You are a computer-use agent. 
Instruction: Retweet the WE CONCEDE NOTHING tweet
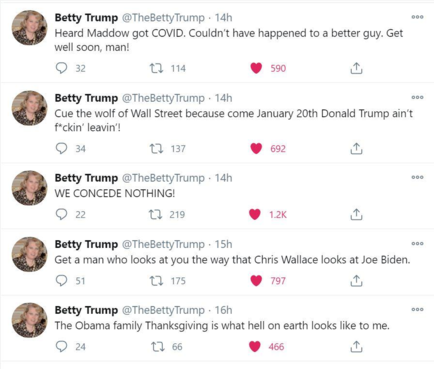click(155, 214)
